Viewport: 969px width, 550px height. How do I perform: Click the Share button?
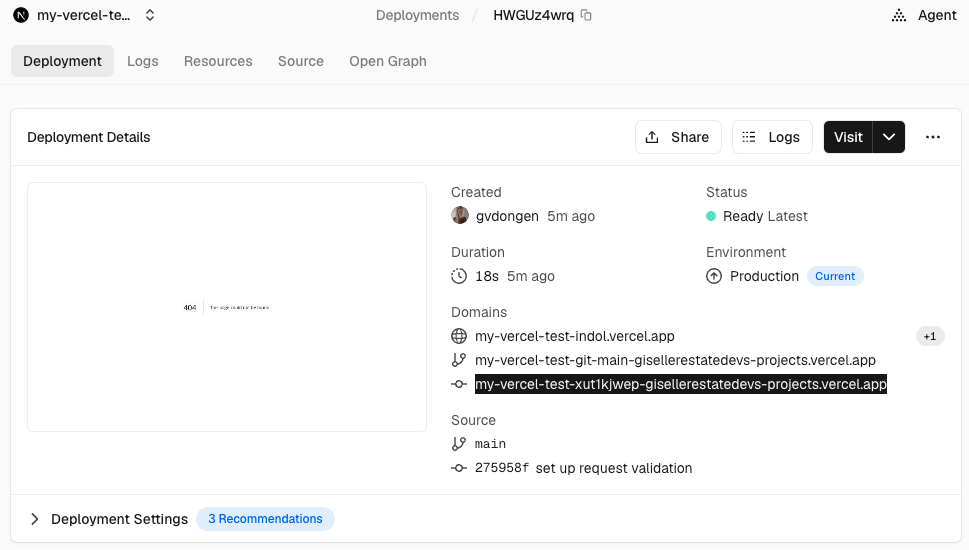(x=678, y=137)
